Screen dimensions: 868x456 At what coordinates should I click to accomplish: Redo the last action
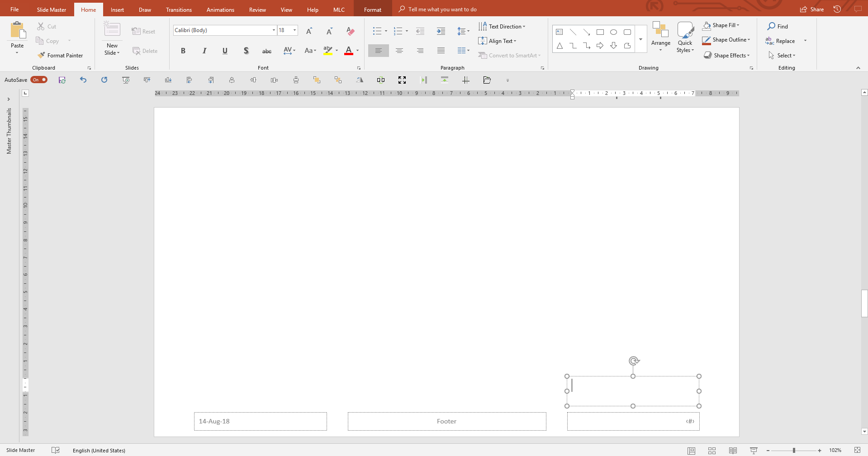[104, 80]
